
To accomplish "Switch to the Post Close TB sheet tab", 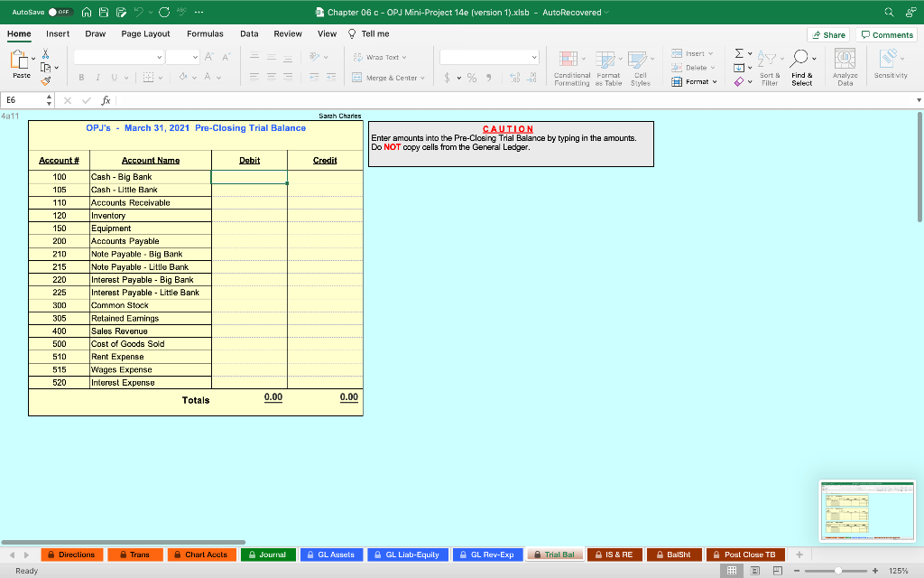I will [744, 555].
